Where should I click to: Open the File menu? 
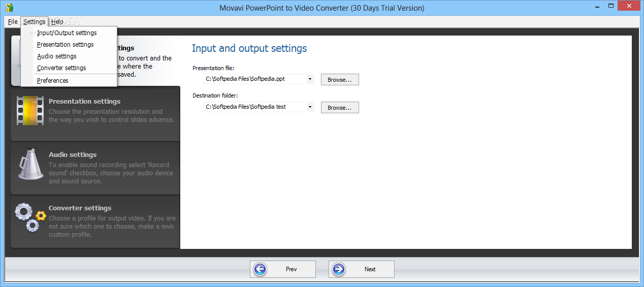(x=13, y=22)
